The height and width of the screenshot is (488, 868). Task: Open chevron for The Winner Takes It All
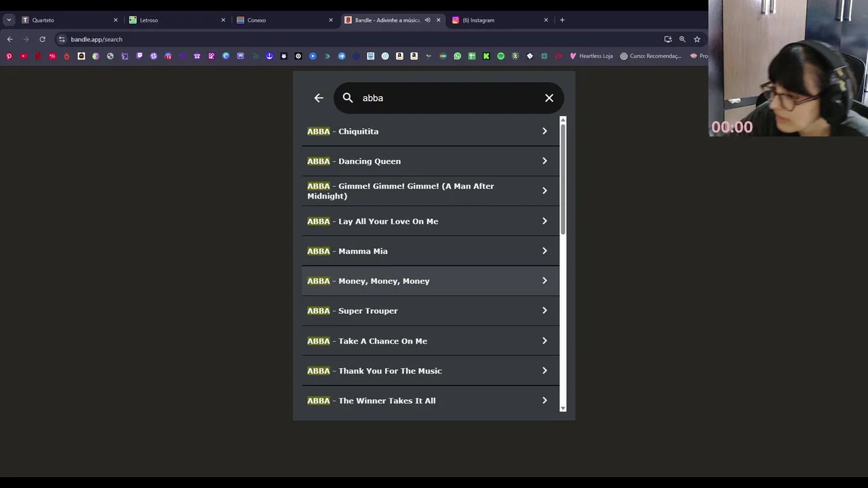pos(545,401)
